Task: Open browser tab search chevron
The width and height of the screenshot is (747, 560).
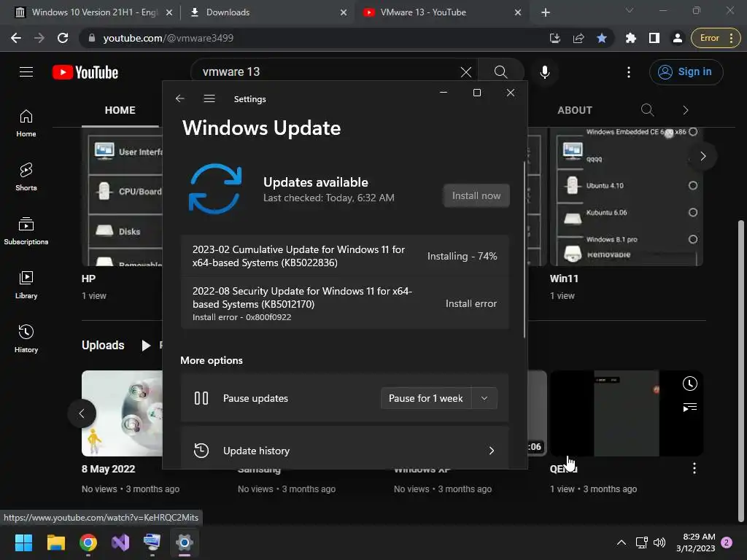Action: (x=630, y=10)
